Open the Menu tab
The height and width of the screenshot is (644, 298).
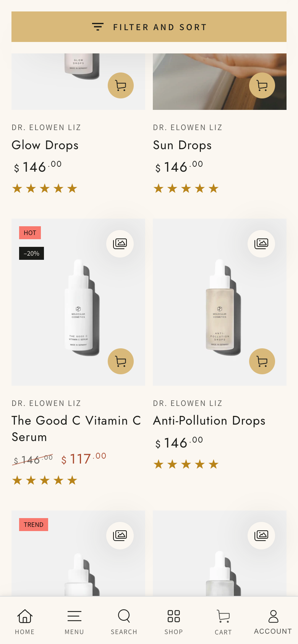coord(74,621)
